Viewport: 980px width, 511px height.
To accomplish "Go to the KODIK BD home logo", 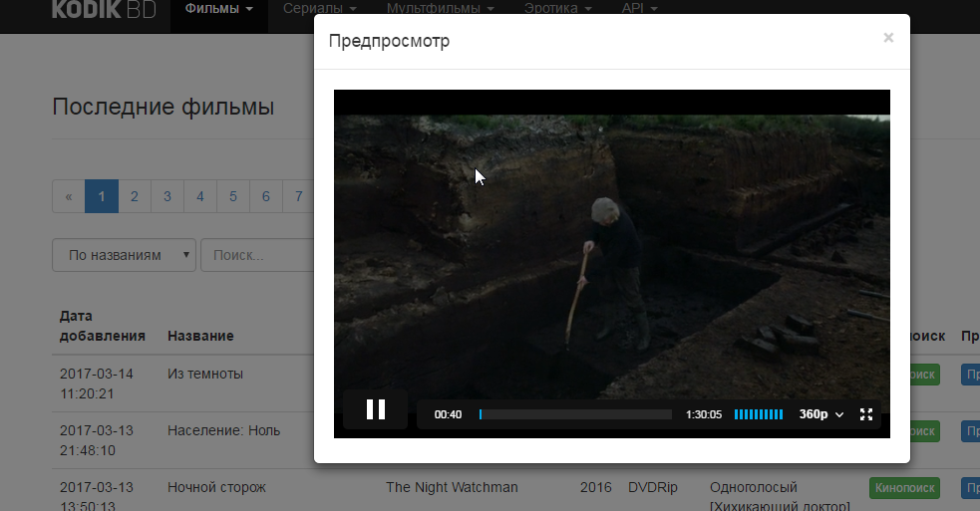I will (x=103, y=9).
